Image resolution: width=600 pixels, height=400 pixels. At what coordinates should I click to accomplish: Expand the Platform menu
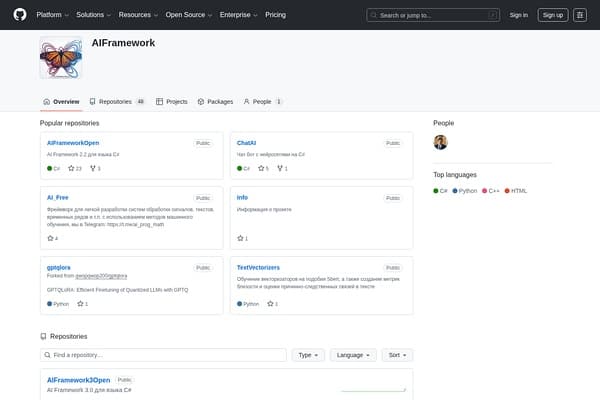point(52,15)
